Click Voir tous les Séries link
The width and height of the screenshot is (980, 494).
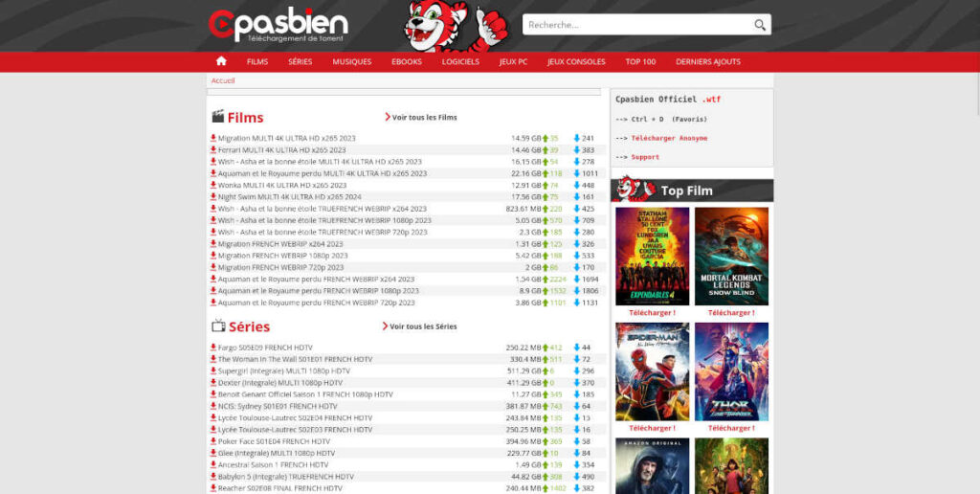(420, 326)
